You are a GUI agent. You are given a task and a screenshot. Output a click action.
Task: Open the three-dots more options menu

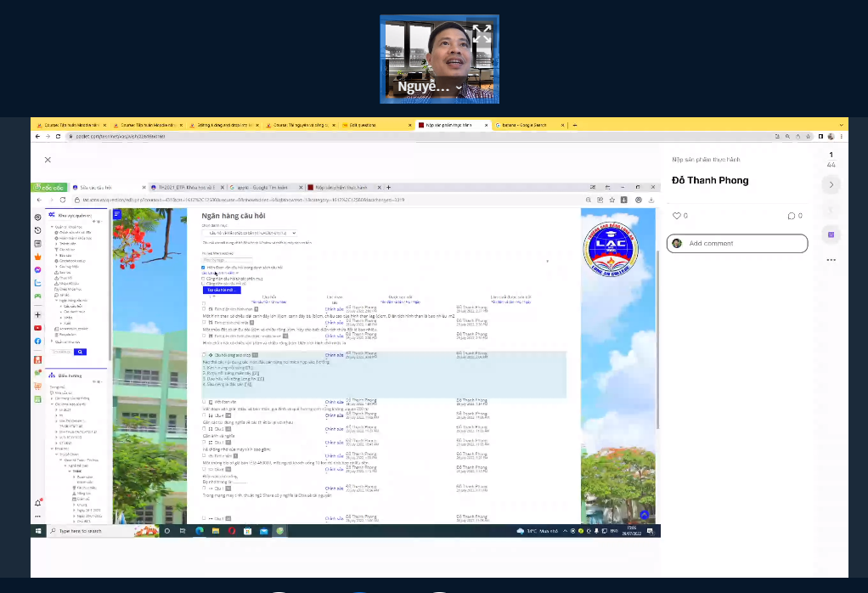coord(831,260)
